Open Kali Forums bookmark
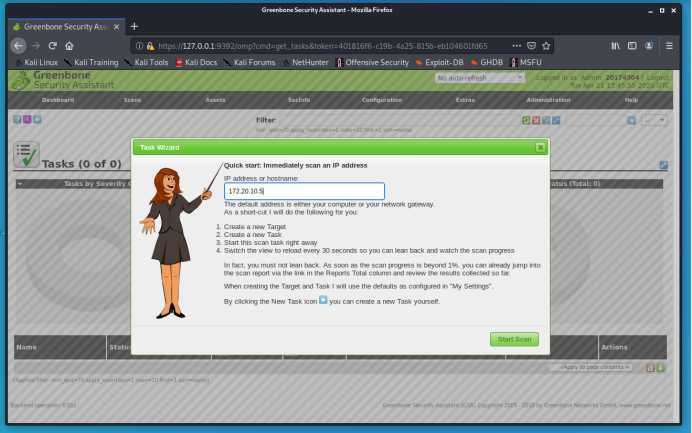Viewport: 692px width, 433px height. pyautogui.click(x=250, y=63)
